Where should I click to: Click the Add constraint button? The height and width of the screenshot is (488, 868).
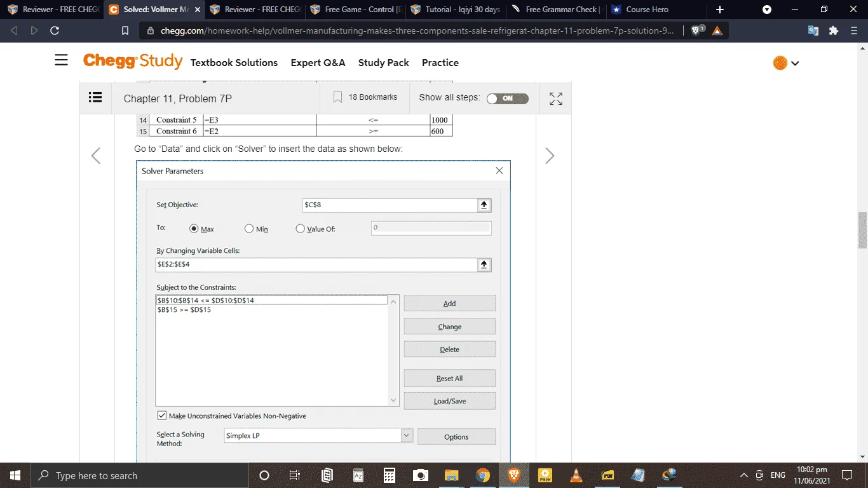[449, 303]
